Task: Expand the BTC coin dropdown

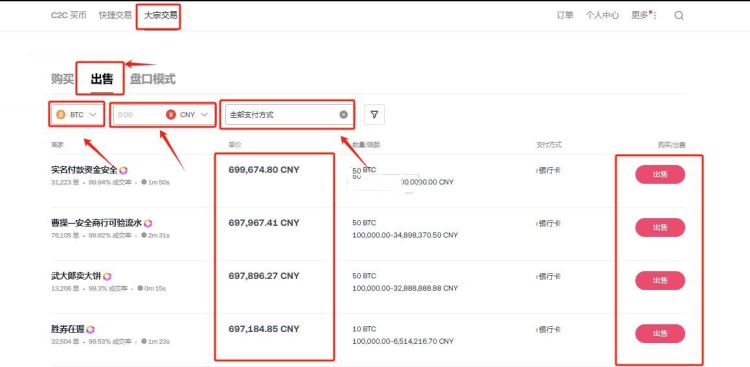Action: [77, 114]
